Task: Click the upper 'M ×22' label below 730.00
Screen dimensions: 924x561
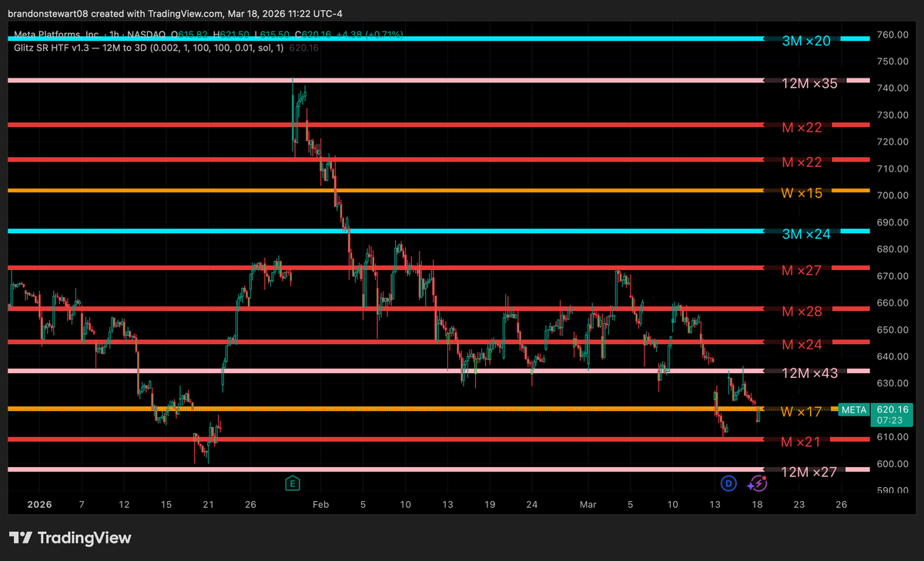Action: [x=802, y=127]
